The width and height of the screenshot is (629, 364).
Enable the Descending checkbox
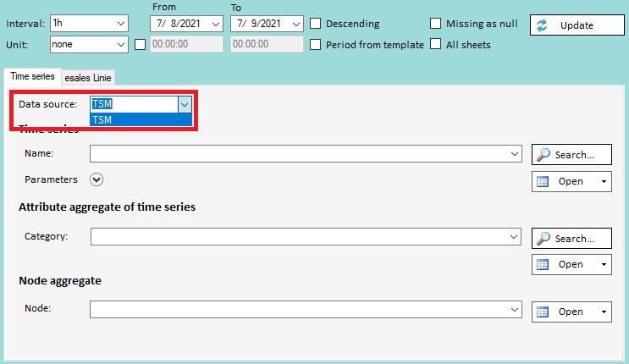tap(316, 24)
